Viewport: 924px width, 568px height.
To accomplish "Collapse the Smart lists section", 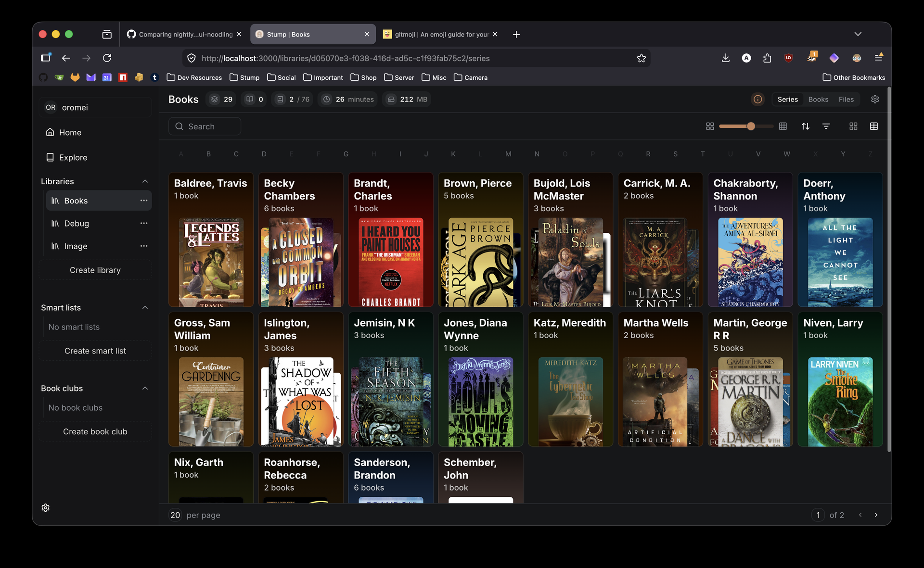I will point(145,308).
